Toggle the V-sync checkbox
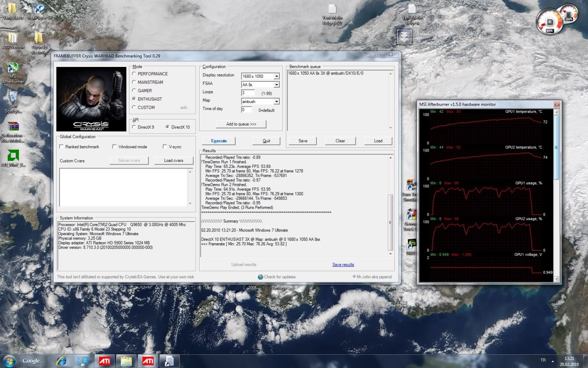 [x=165, y=146]
